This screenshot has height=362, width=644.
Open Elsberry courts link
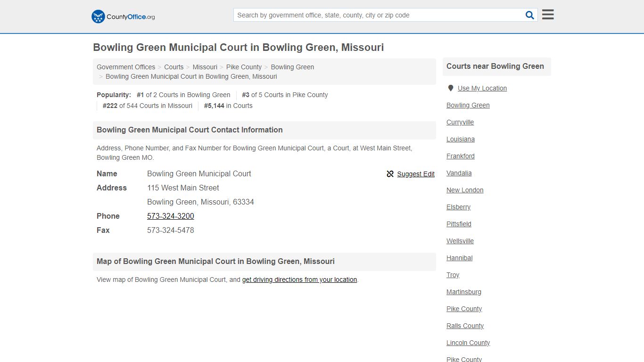tap(459, 207)
